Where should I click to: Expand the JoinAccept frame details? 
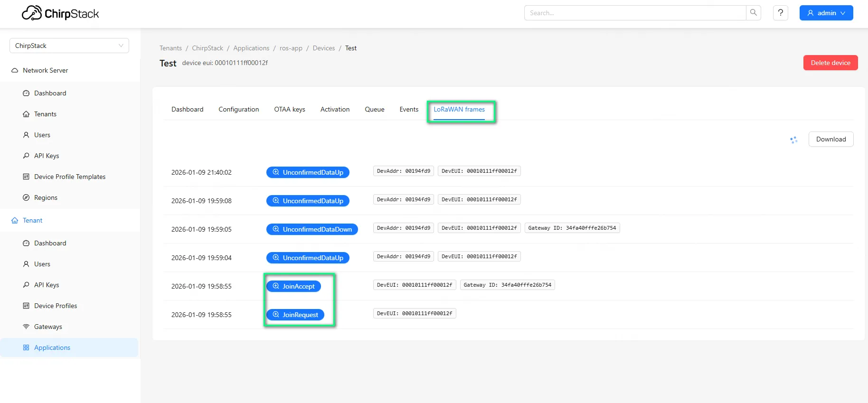pos(293,286)
